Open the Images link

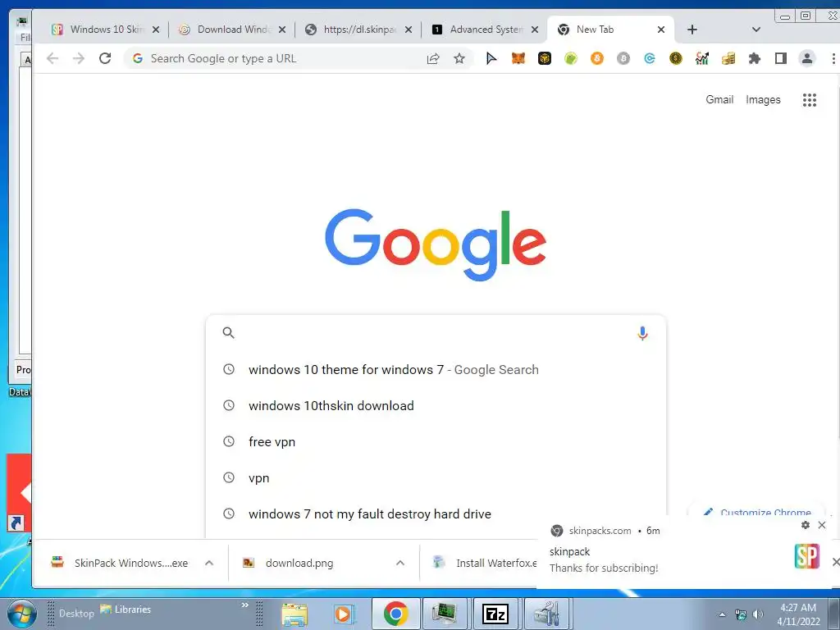pyautogui.click(x=763, y=99)
